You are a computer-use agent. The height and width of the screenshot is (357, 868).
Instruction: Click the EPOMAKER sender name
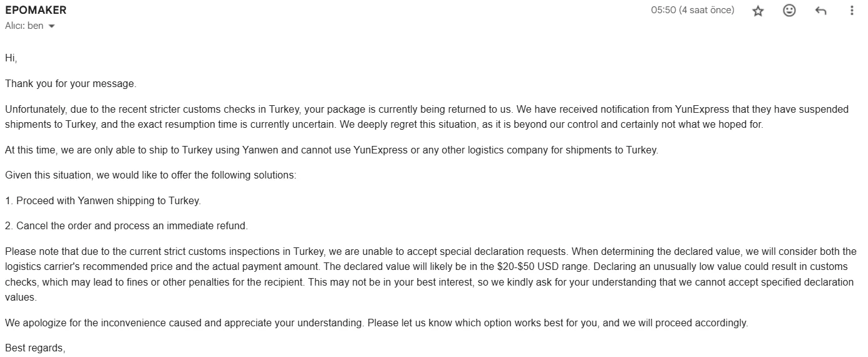coord(36,10)
